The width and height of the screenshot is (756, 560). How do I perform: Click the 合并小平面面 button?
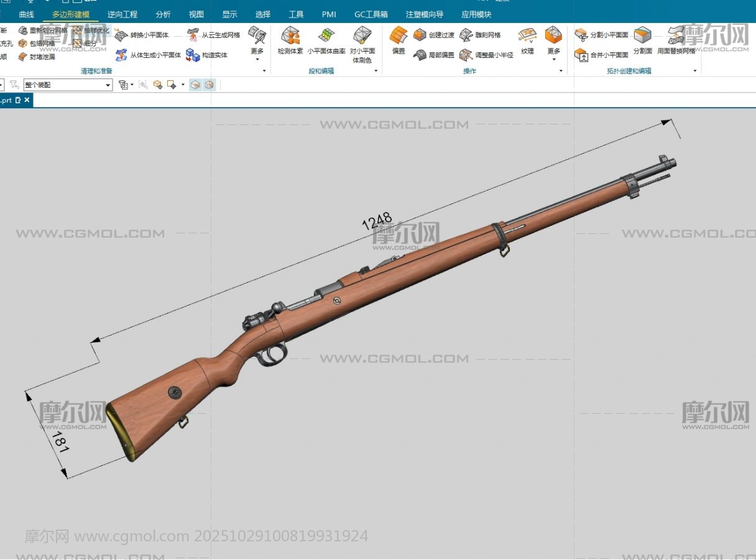[602, 55]
